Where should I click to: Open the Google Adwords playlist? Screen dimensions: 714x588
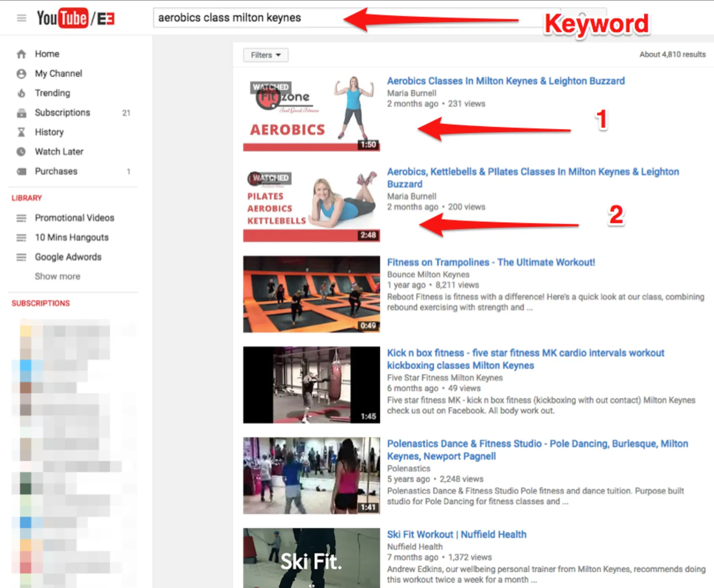coord(68,257)
